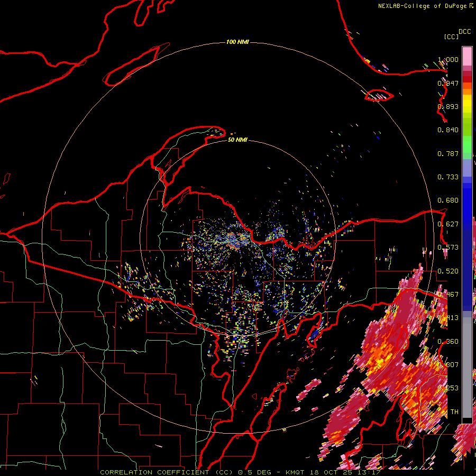Viewport: 476px width, 476px height.
Task: Click the yellow color bar segment
Action: pyautogui.click(x=467, y=104)
